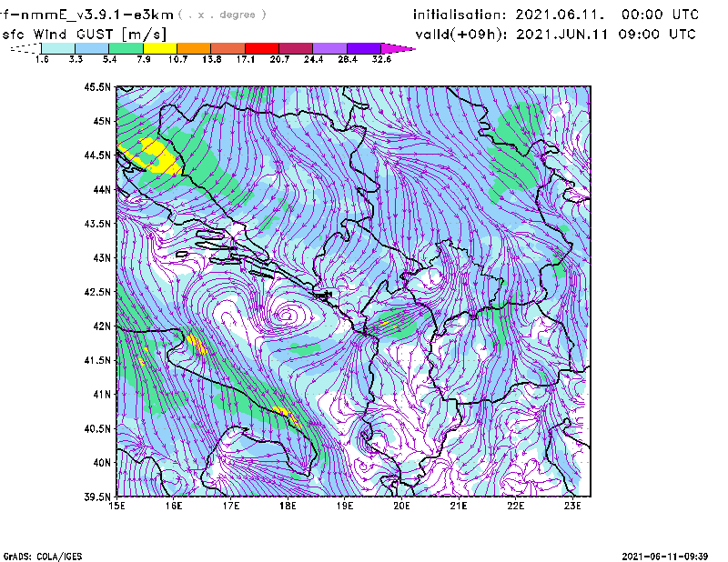Click the 23E longitude label
728x562 pixels.
[572, 506]
